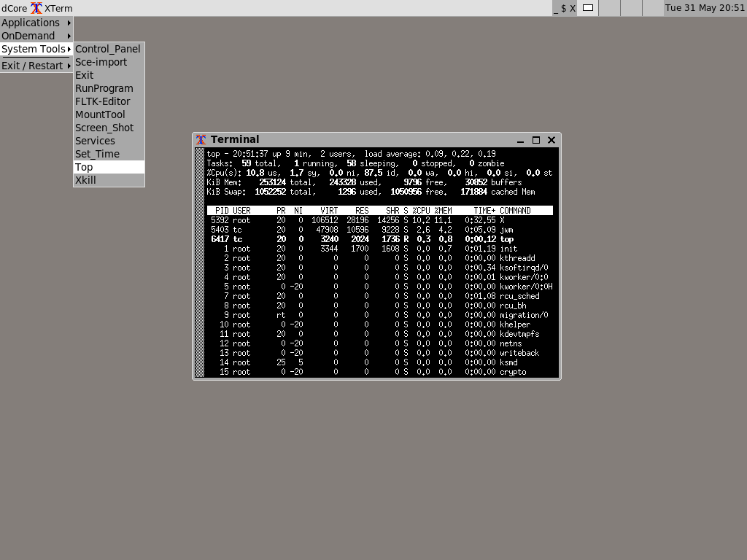Close the Terminal window
747x560 pixels.
coord(551,140)
